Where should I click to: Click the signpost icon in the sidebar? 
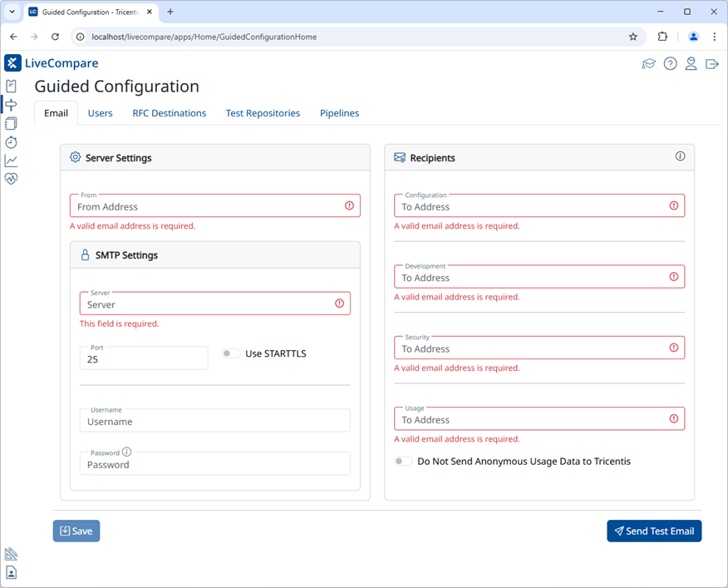coord(11,104)
